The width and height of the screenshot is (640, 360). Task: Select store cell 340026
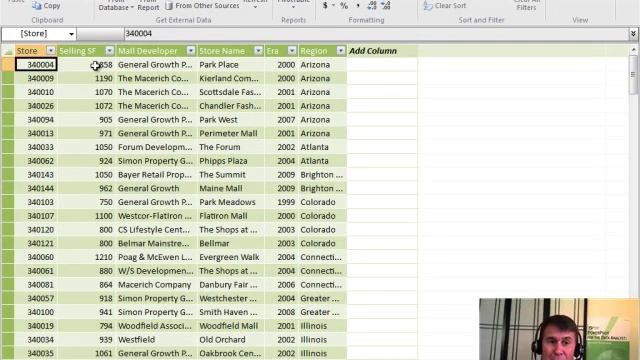point(36,106)
